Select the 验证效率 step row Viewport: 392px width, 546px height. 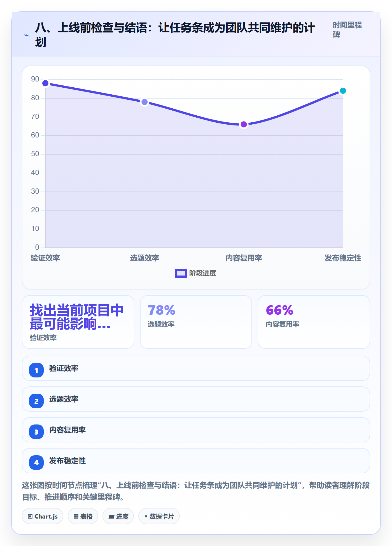196,368
